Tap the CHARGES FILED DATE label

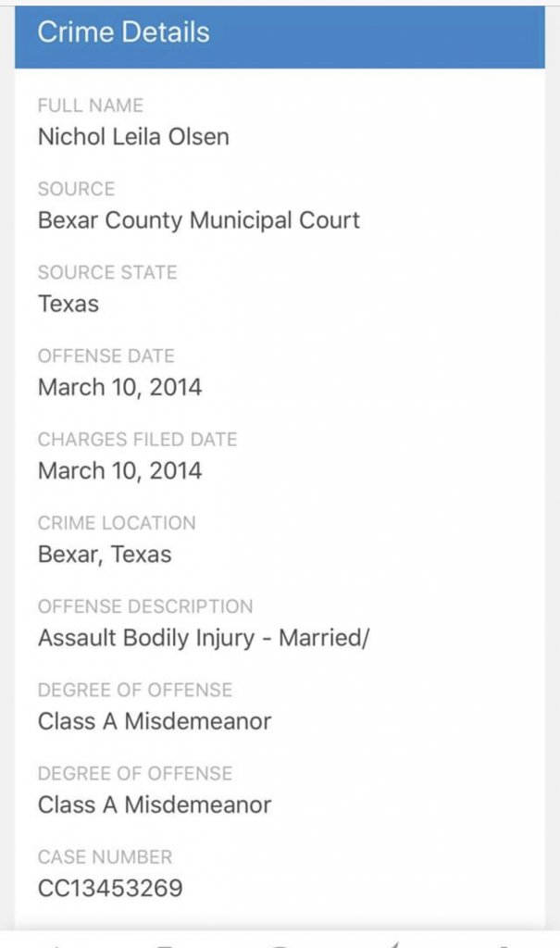(137, 439)
